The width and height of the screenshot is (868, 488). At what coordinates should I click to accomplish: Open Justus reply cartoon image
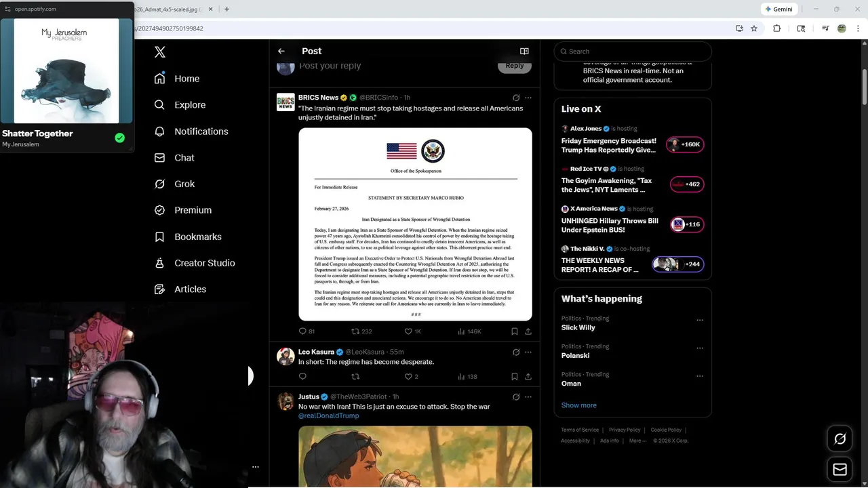[415, 456]
